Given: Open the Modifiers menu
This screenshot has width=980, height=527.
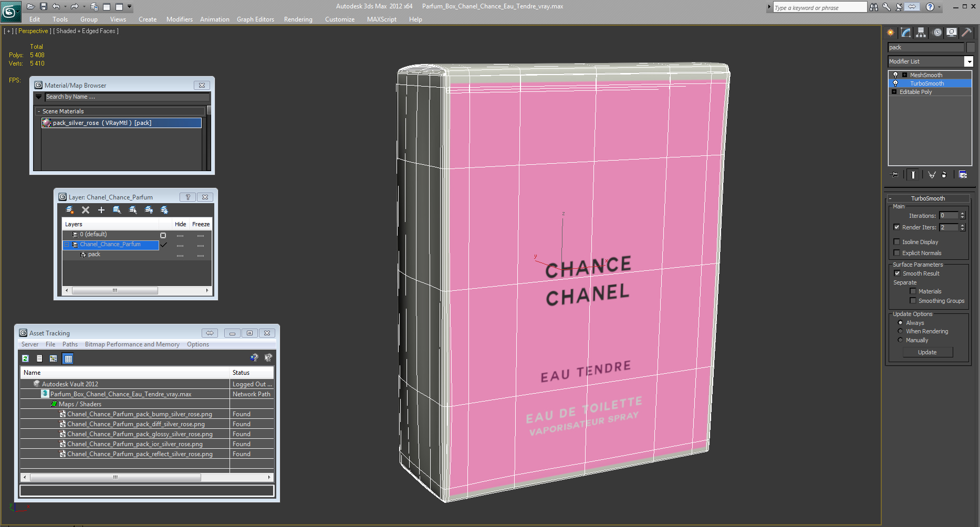Looking at the screenshot, I should (180, 19).
